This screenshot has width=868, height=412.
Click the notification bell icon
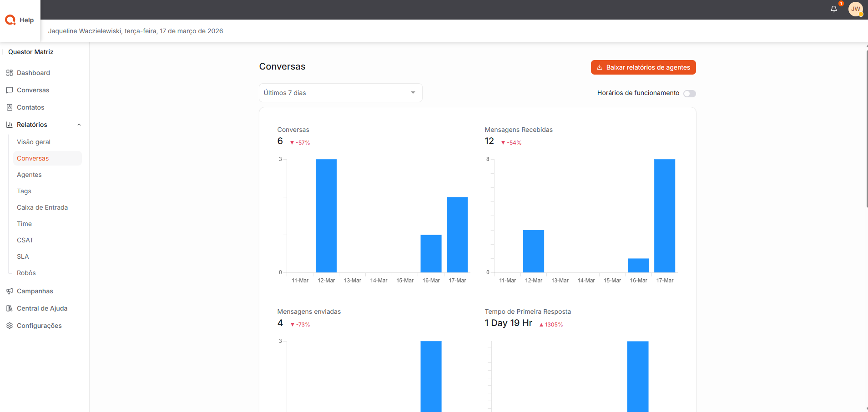coord(833,9)
